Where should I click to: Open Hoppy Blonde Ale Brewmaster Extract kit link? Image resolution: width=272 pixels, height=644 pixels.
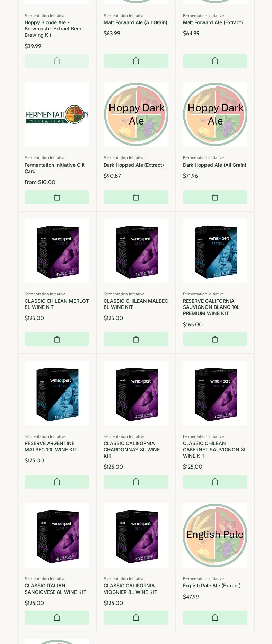[53, 29]
